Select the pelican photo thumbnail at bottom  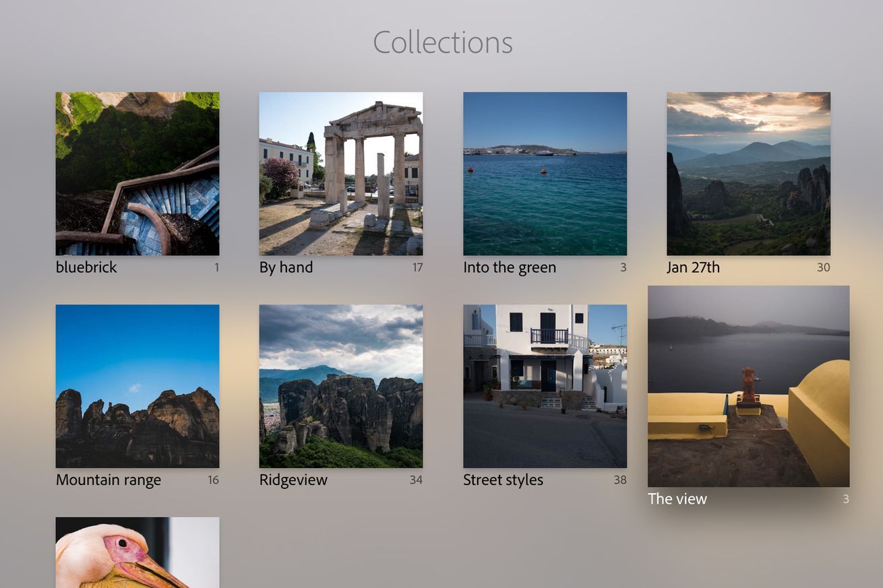click(137, 552)
